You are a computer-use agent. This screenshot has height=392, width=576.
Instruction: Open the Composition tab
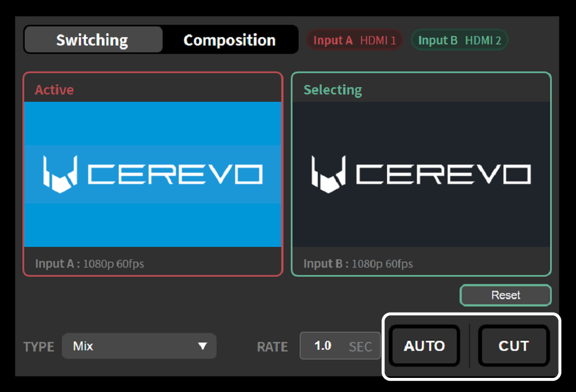229,40
